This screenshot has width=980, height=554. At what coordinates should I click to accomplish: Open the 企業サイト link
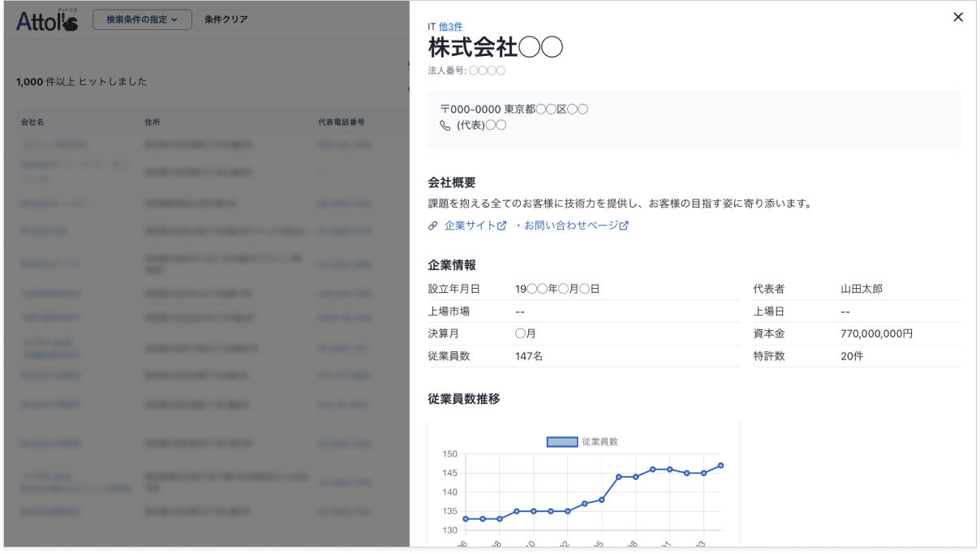470,225
